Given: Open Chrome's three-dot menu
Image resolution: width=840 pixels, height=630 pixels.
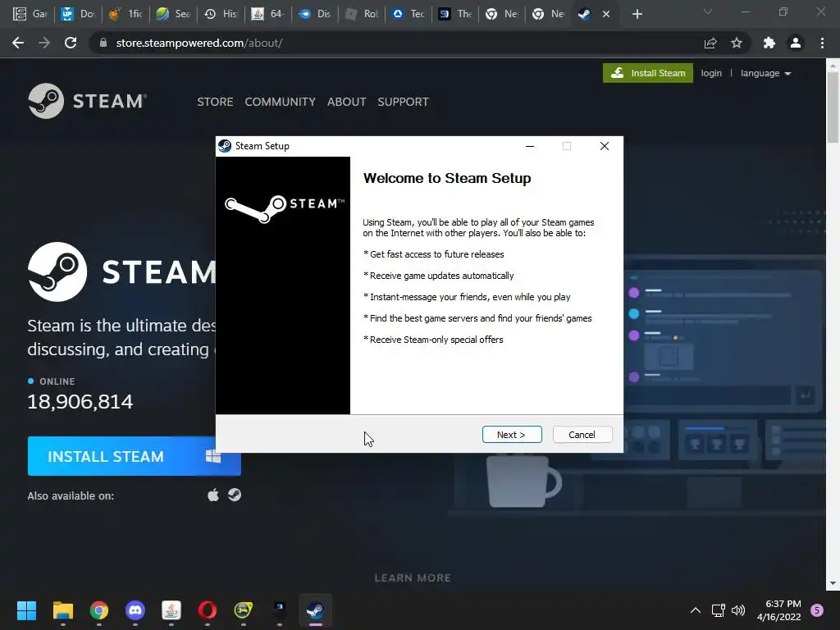Looking at the screenshot, I should 822,43.
